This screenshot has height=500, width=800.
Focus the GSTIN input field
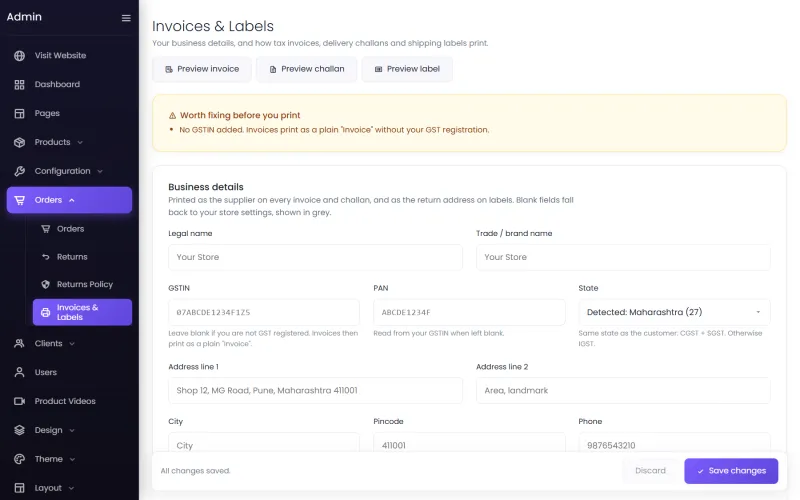(264, 312)
